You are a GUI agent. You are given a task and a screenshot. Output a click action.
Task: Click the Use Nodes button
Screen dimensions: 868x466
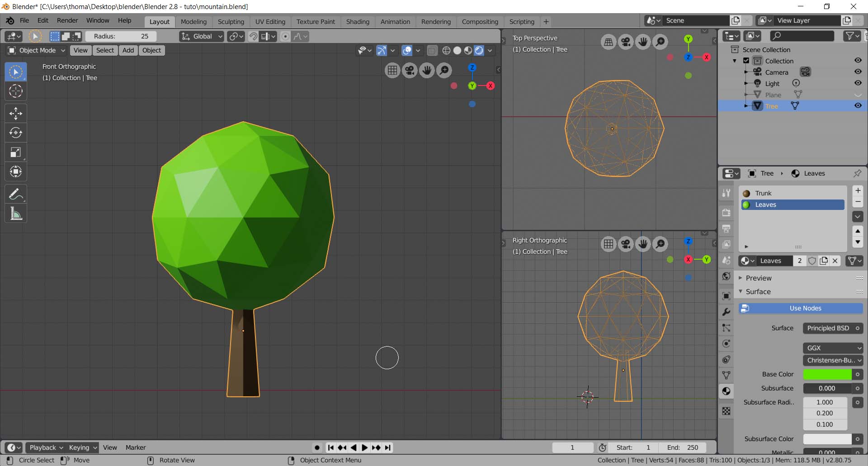pos(800,308)
